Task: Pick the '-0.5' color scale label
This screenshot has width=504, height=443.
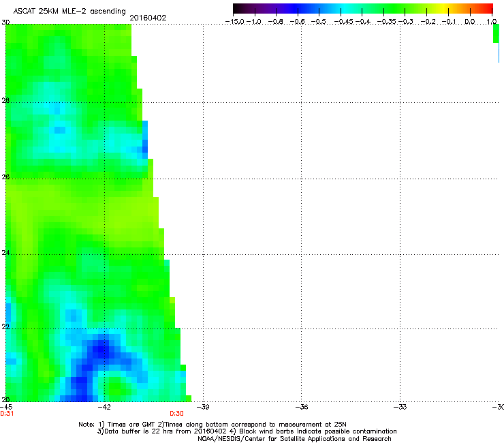Action: coord(318,22)
